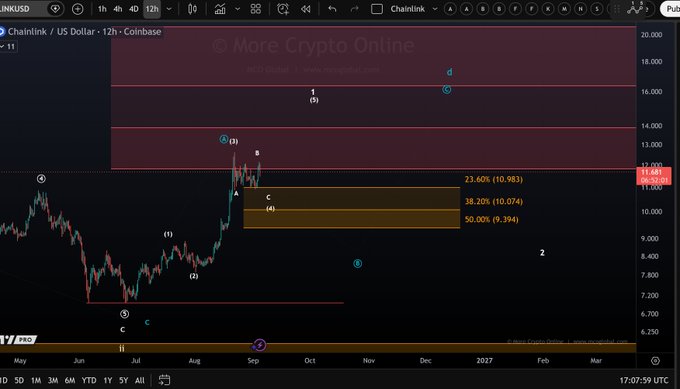Image resolution: width=680 pixels, height=389 pixels.
Task: Create an alert with the clock icon
Action: [x=283, y=9]
